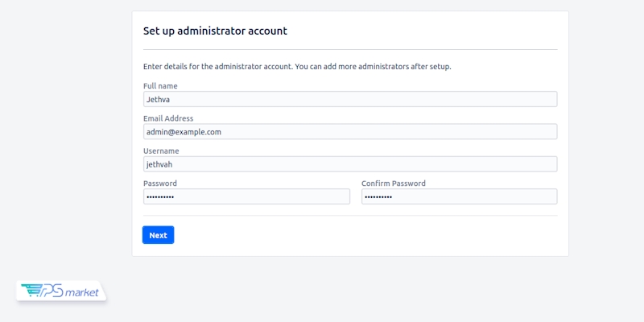This screenshot has height=322, width=644.
Task: Click the 'Email Address' label text
Action: tap(168, 118)
